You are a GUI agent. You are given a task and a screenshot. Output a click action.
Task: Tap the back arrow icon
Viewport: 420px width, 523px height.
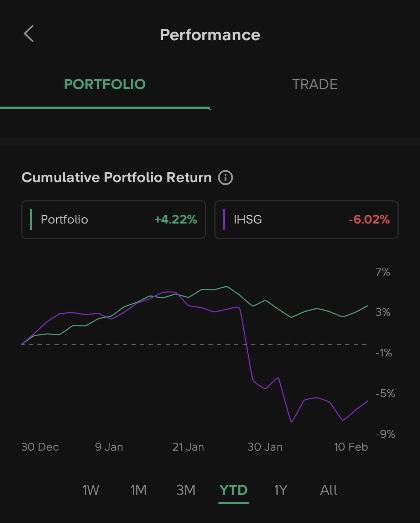click(28, 34)
